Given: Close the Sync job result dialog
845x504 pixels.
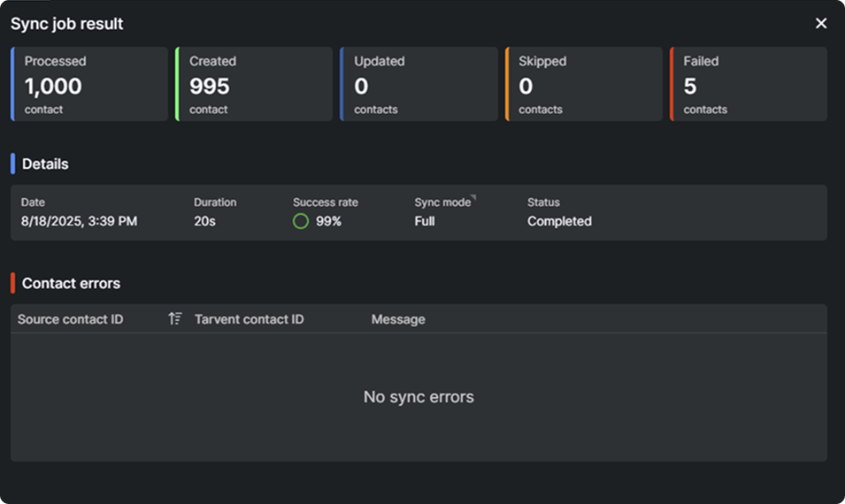Looking at the screenshot, I should pos(821,23).
